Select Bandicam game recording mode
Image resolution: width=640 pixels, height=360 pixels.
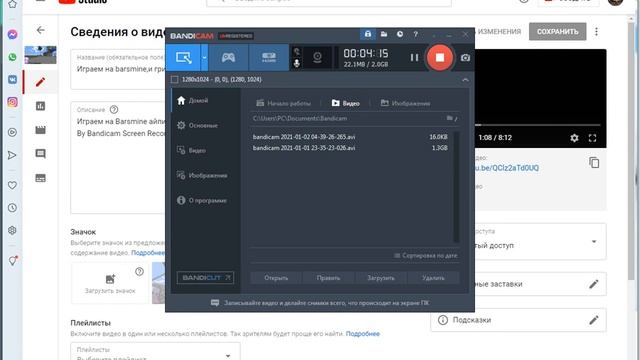[x=228, y=58]
